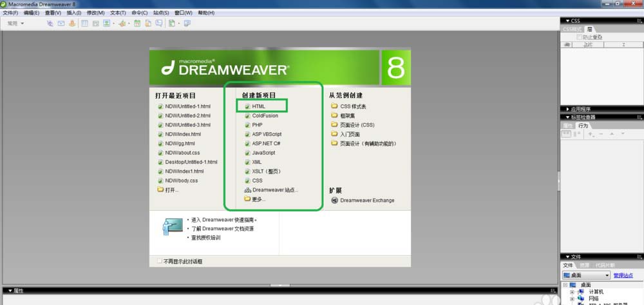Click the Comment icon in Insert toolbar

point(159,23)
